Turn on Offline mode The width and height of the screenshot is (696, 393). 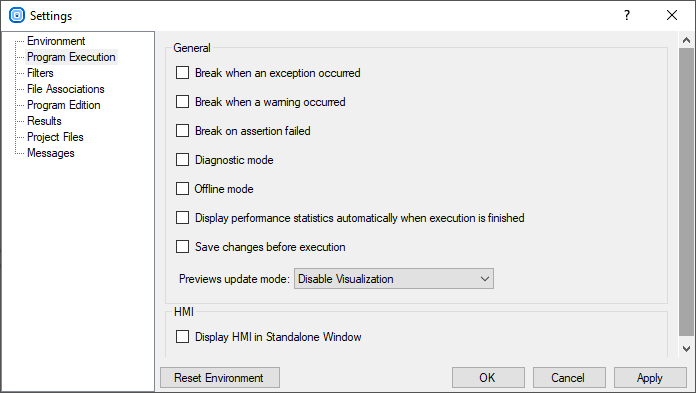[x=182, y=189]
